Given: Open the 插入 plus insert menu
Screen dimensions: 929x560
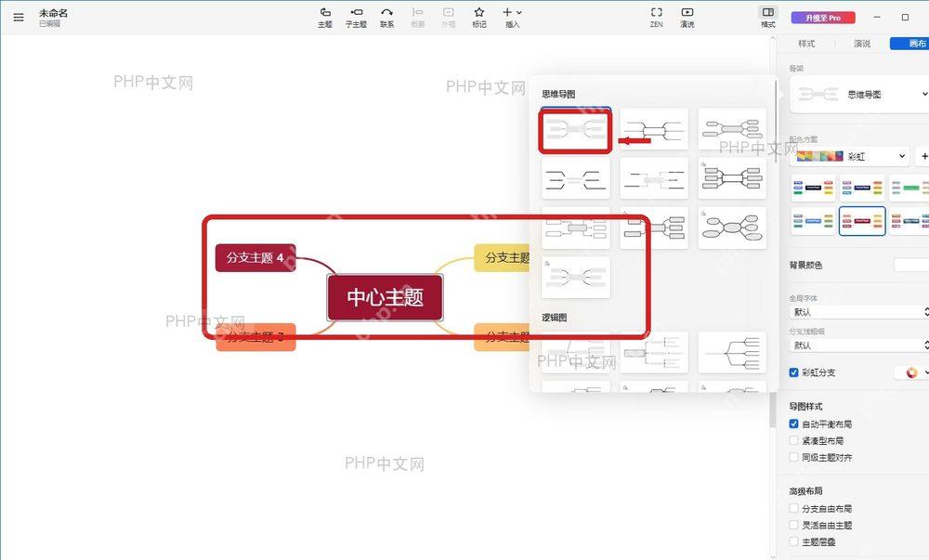Looking at the screenshot, I should 512,17.
